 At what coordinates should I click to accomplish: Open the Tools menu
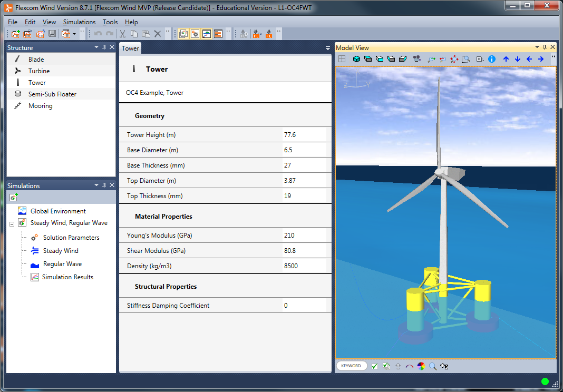(110, 22)
